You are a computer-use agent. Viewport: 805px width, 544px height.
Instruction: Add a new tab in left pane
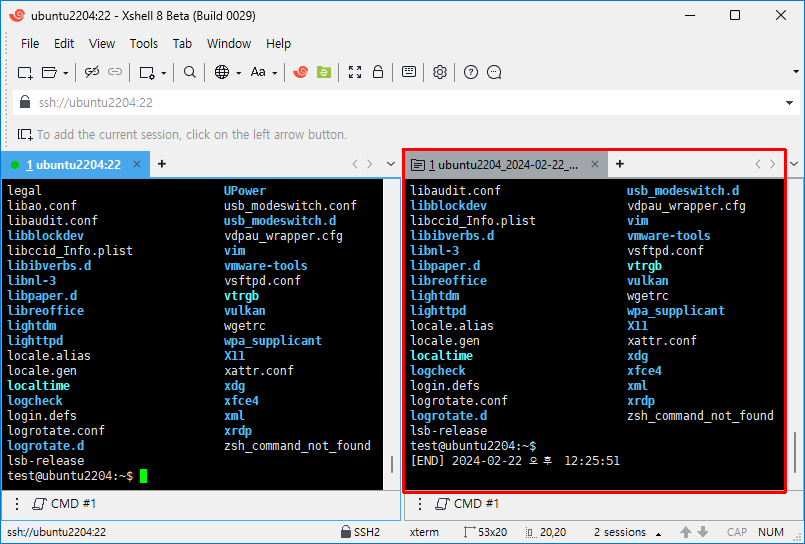point(162,164)
